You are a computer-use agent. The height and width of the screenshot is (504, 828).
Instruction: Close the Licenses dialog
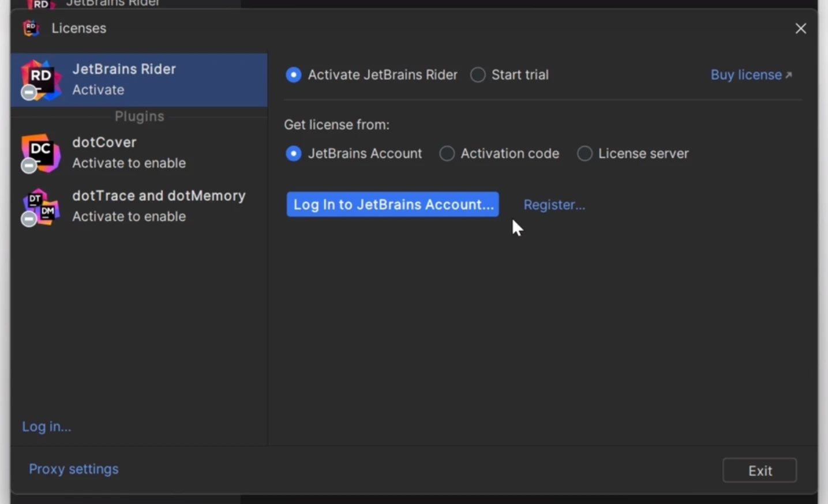[x=801, y=28]
